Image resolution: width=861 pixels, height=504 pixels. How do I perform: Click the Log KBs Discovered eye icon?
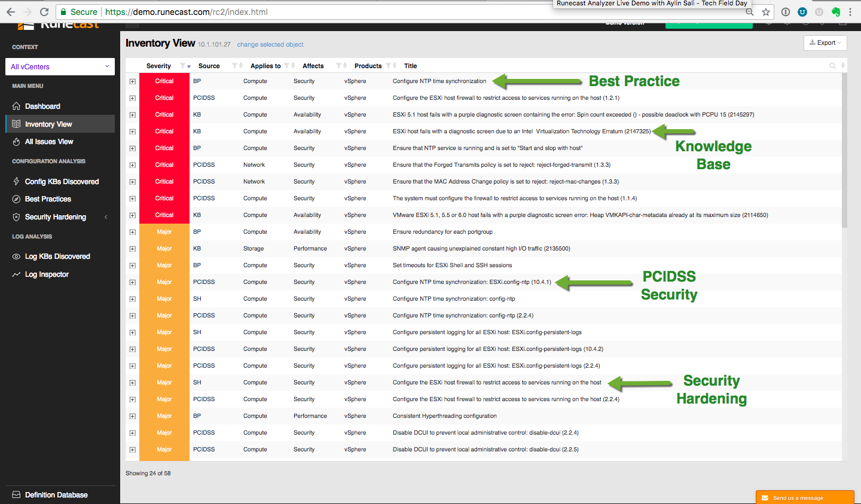tap(16, 256)
